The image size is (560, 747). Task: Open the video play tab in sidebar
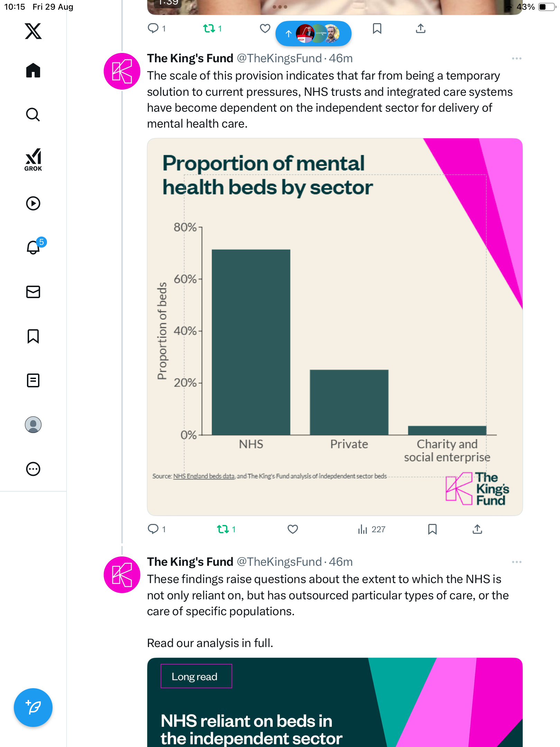coord(33,203)
